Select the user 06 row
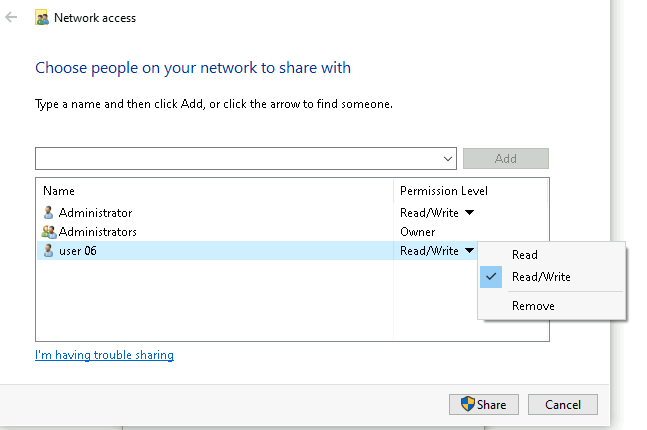This screenshot has height=430, width=647. (257, 250)
